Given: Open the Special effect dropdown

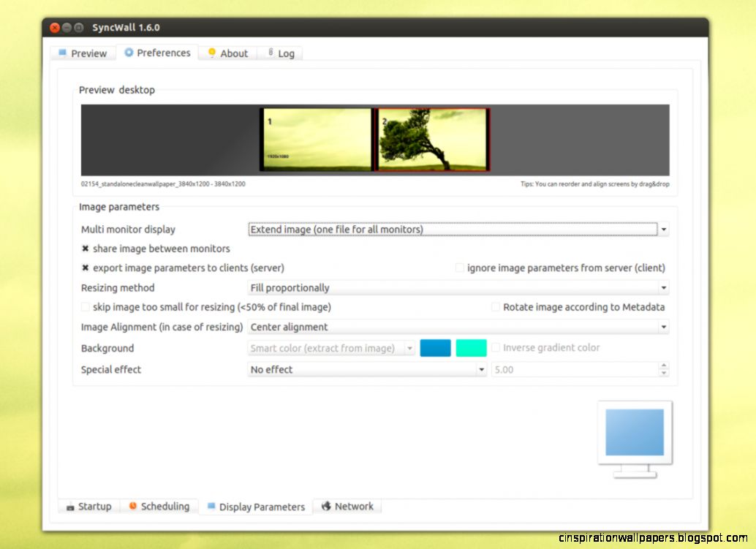Looking at the screenshot, I should (x=480, y=370).
